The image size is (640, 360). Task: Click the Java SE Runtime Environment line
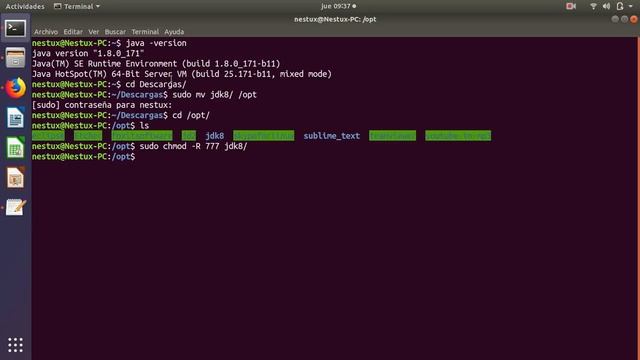[x=156, y=64]
